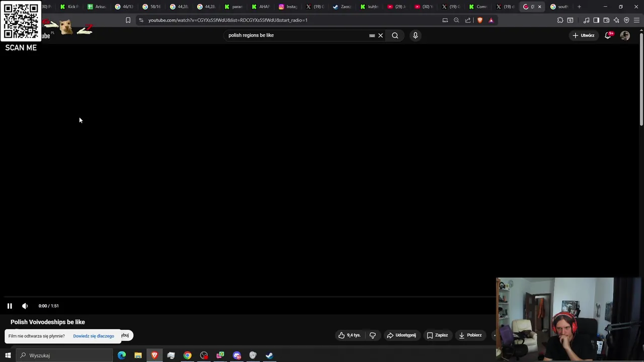Screen dimensions: 644x362
Task: Save video using Zapisz button
Action: (x=437, y=335)
